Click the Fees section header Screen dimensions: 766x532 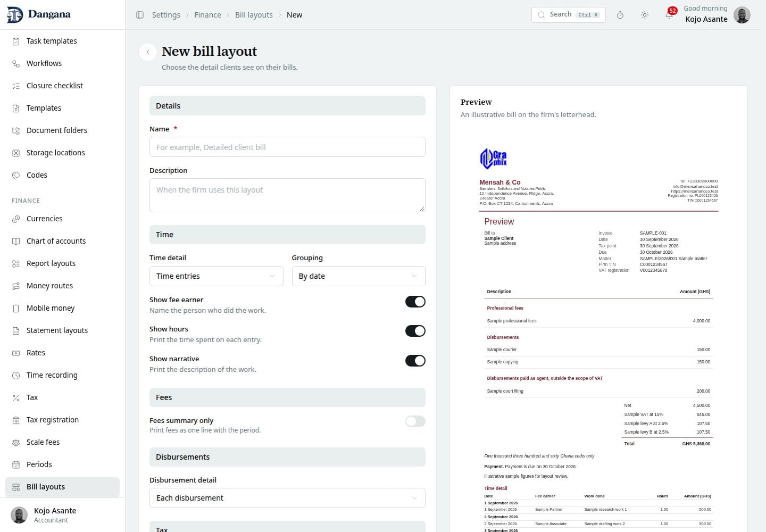click(287, 397)
